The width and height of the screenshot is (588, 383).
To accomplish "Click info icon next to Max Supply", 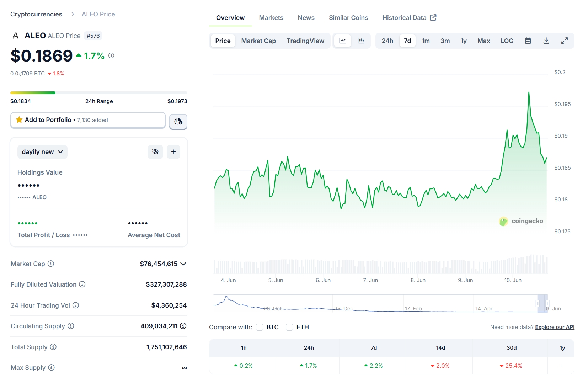I will pos(51,367).
